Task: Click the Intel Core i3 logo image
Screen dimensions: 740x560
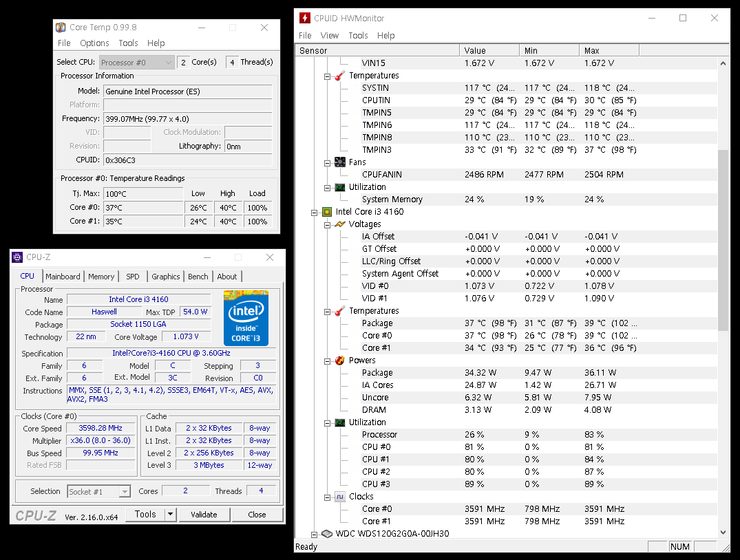Action: pos(246,318)
